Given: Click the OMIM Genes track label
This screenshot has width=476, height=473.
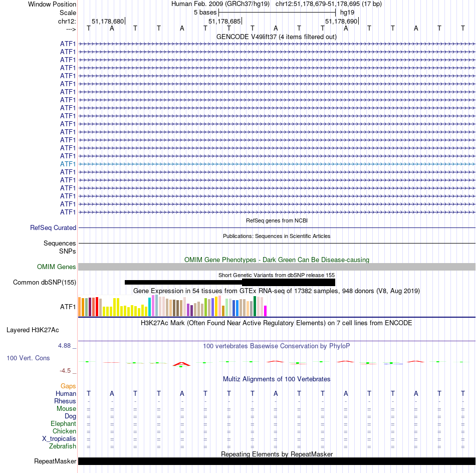Looking at the screenshot, I should [57, 267].
